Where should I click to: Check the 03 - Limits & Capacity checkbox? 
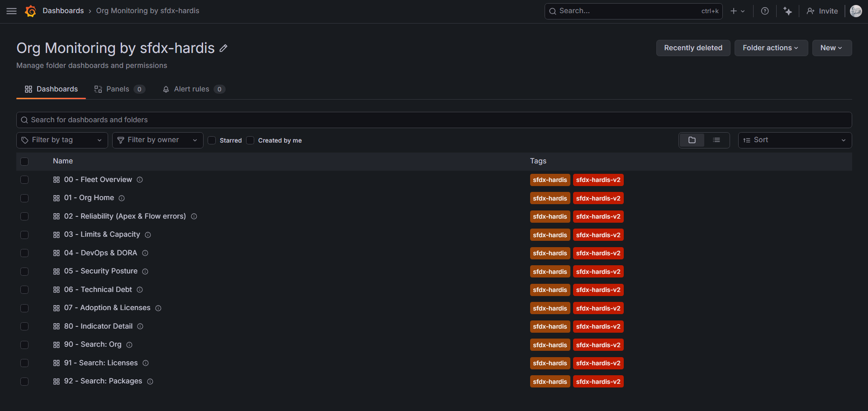pyautogui.click(x=24, y=235)
